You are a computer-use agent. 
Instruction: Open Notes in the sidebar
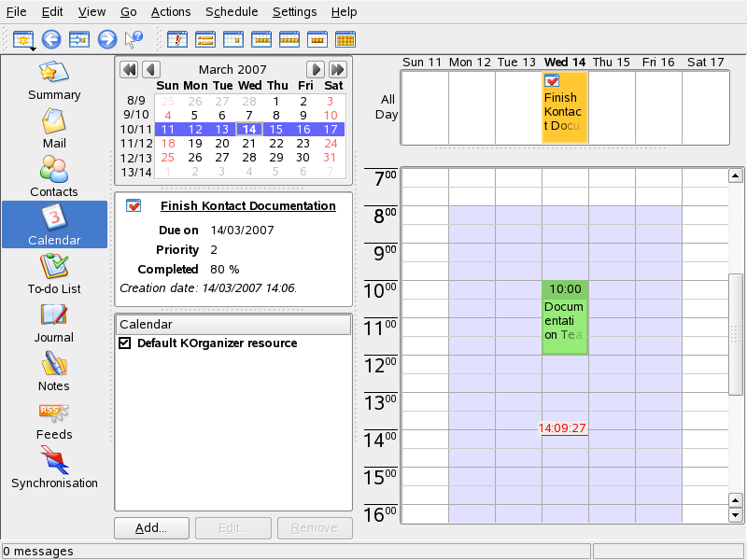(x=54, y=371)
